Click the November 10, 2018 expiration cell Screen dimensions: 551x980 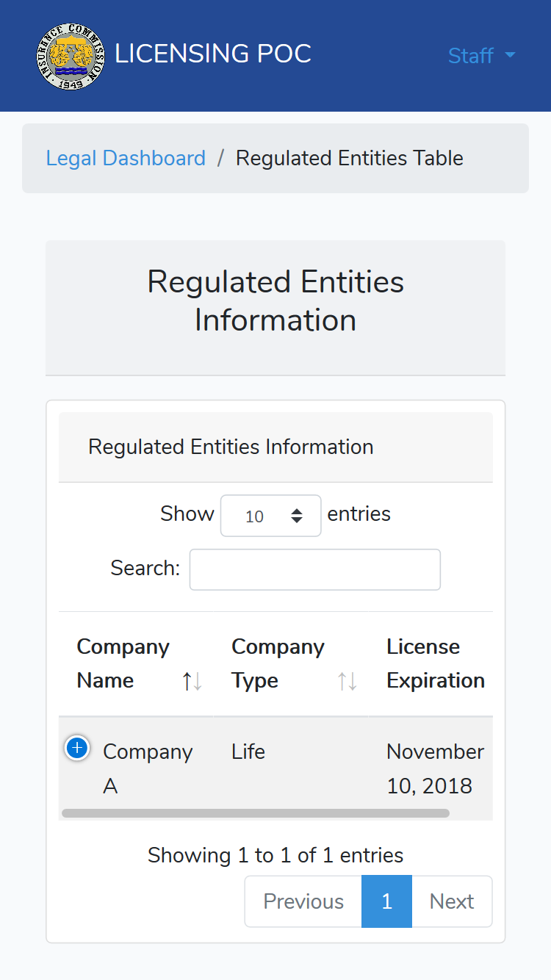pos(436,768)
